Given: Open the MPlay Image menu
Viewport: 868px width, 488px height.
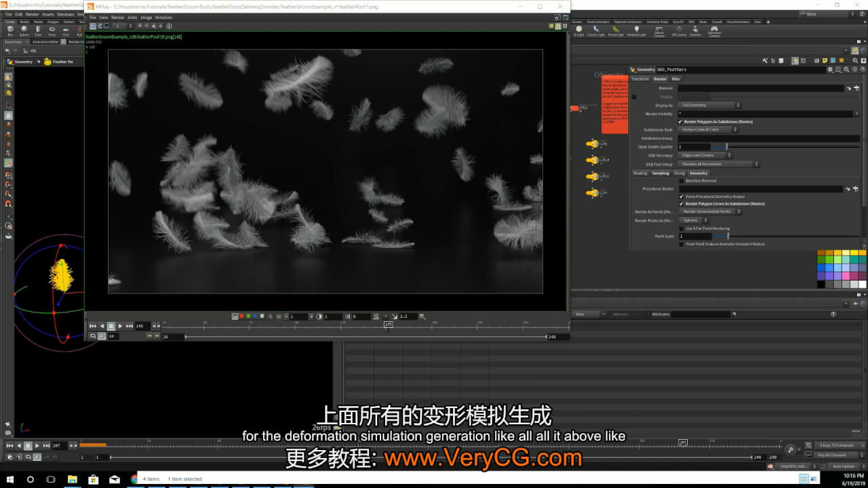Looking at the screenshot, I should (x=146, y=17).
